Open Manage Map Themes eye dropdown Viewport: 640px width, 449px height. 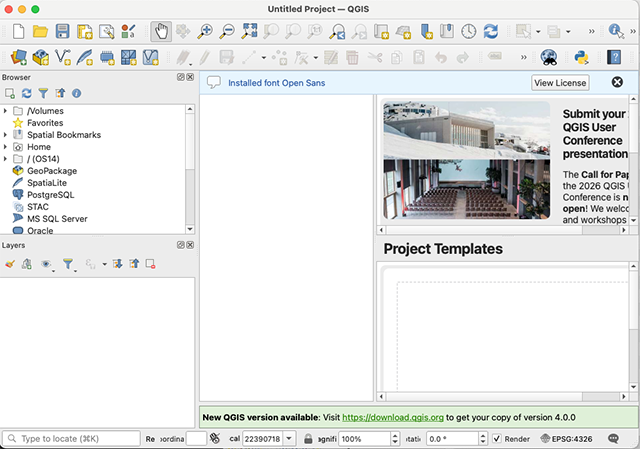coord(47,265)
